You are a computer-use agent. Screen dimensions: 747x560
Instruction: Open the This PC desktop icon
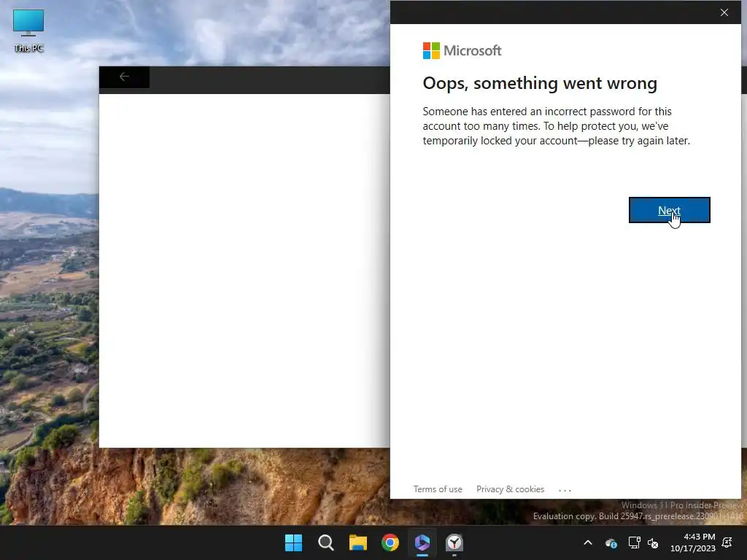[x=28, y=31]
